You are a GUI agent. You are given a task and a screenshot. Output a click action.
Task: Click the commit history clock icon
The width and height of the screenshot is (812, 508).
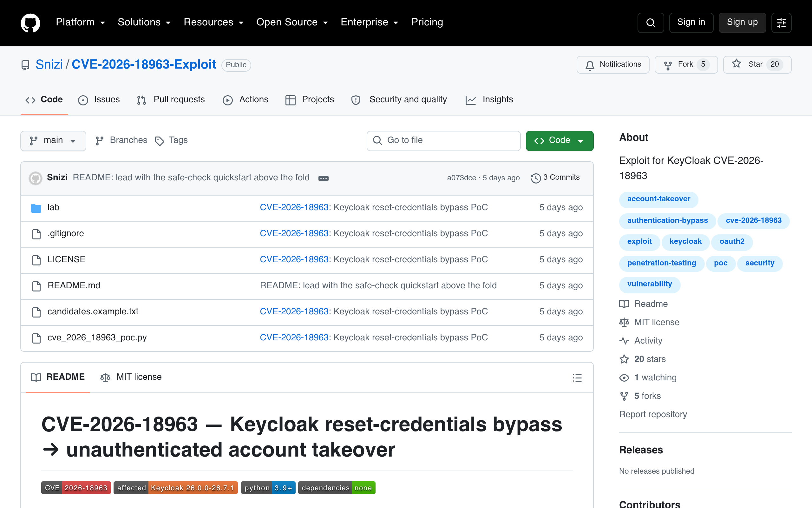click(536, 178)
